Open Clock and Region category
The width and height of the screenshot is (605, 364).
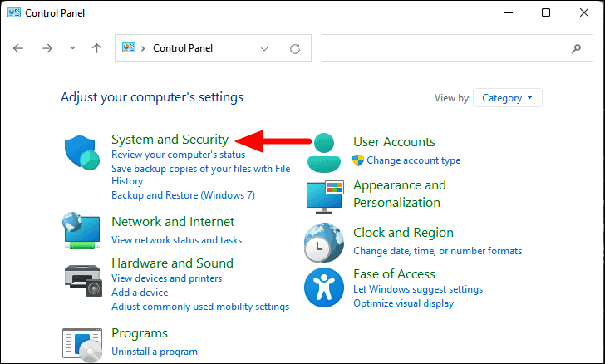tap(403, 233)
